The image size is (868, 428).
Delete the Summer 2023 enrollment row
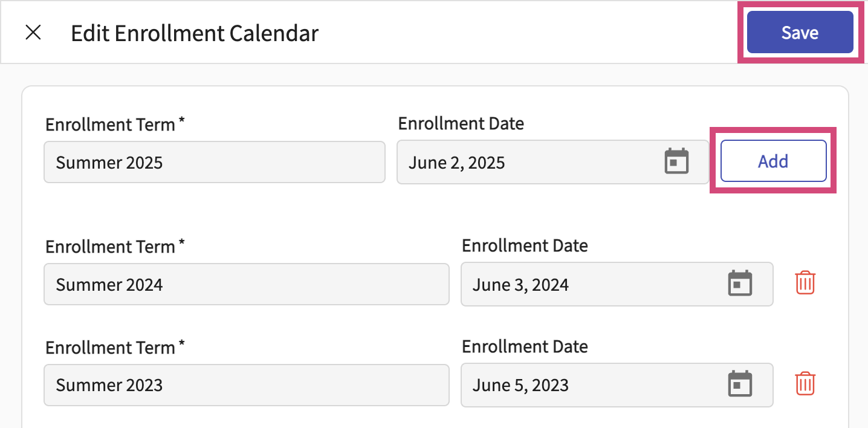point(805,384)
